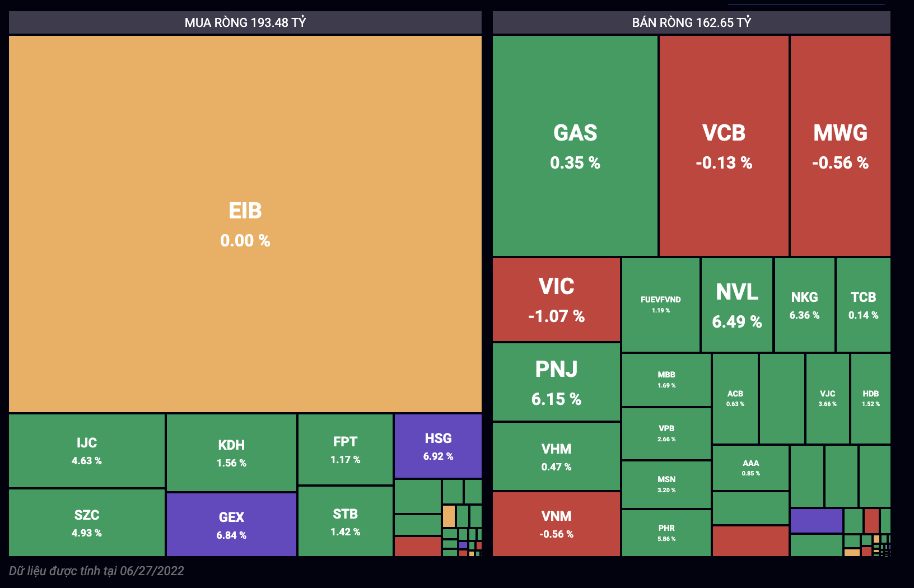Screen dimensions: 914x588
Task: Open the MWG -0.56 % tile
Action: 840,146
